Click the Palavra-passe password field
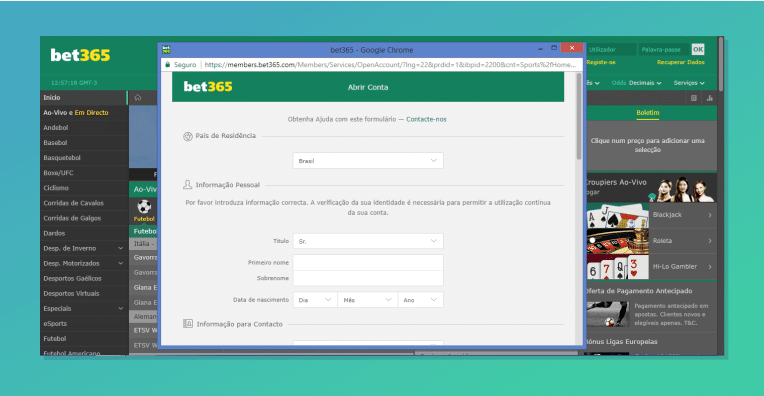Image resolution: width=764 pixels, height=396 pixels. (x=665, y=49)
